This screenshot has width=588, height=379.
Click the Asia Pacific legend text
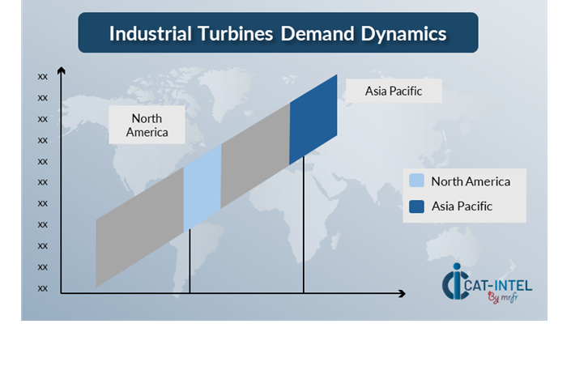(462, 207)
